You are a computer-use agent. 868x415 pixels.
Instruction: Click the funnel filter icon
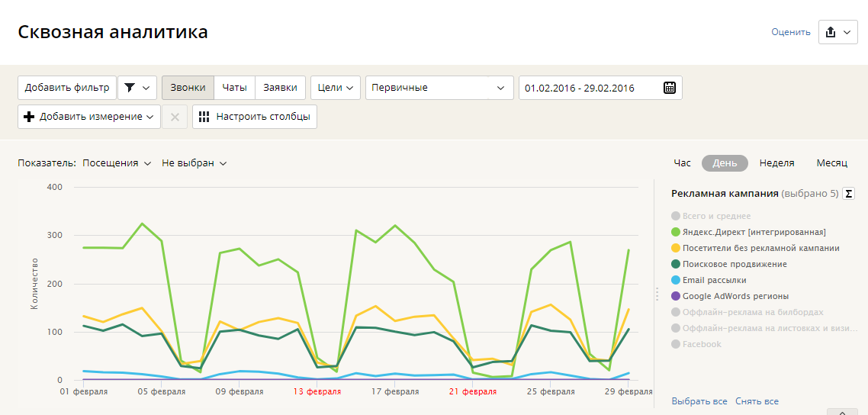point(130,88)
